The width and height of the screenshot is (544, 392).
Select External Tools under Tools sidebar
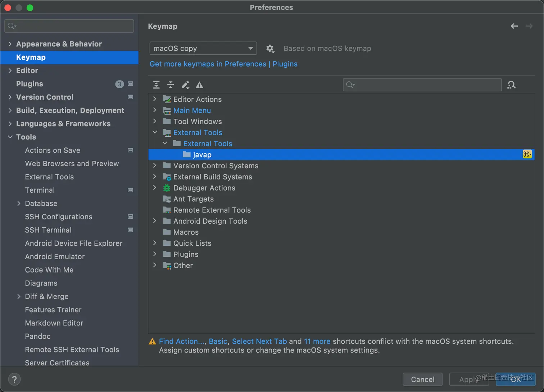tap(49, 177)
